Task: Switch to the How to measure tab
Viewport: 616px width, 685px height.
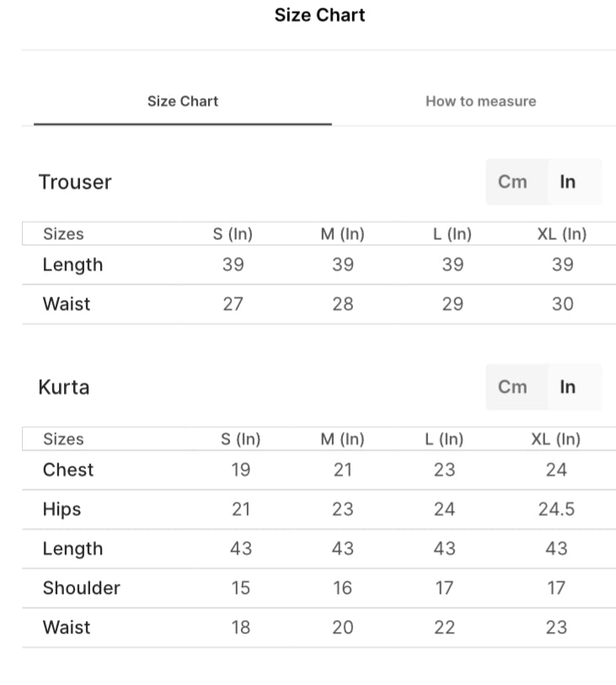Action: [480, 101]
